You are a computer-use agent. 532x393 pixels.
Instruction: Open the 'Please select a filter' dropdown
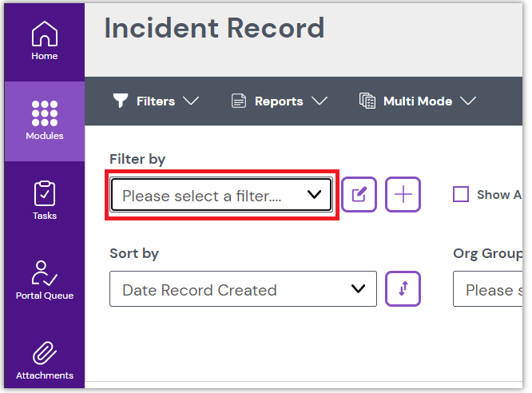[x=221, y=195]
